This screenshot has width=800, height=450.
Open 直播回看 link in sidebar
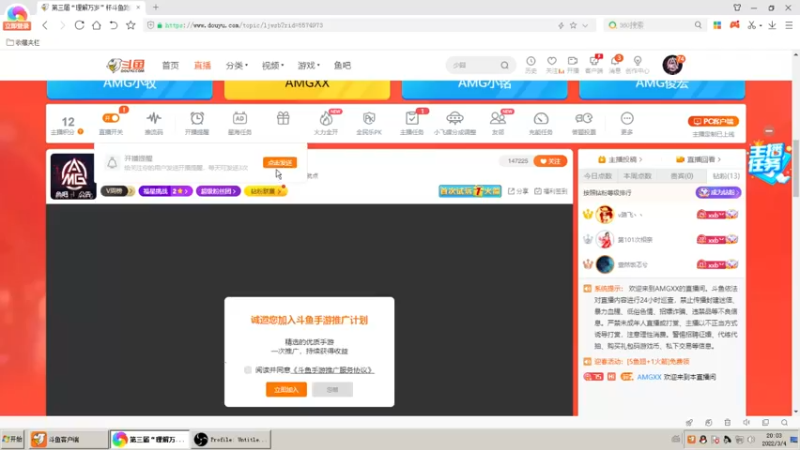[x=698, y=159]
